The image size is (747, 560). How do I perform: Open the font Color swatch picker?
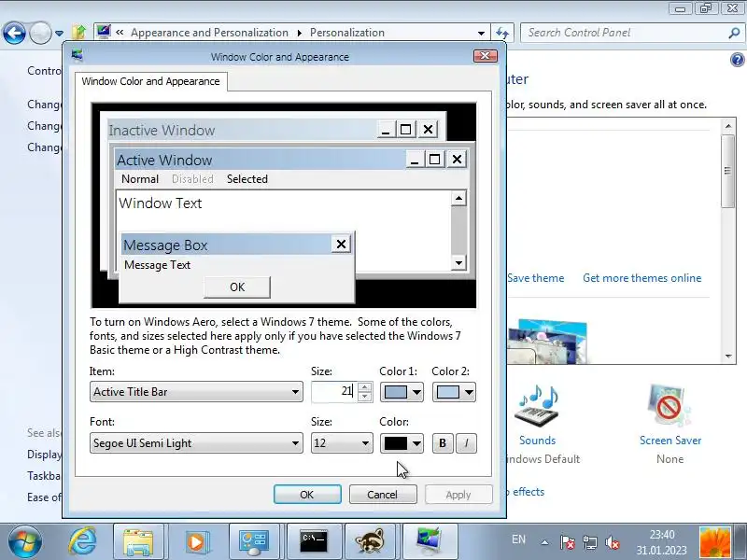click(x=402, y=442)
